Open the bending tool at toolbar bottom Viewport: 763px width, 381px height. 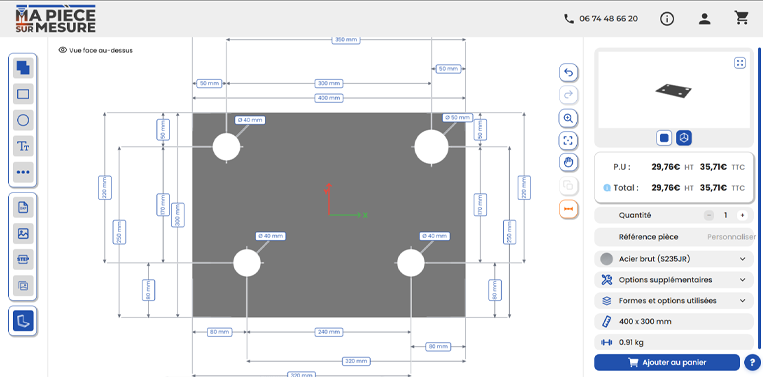tap(23, 321)
